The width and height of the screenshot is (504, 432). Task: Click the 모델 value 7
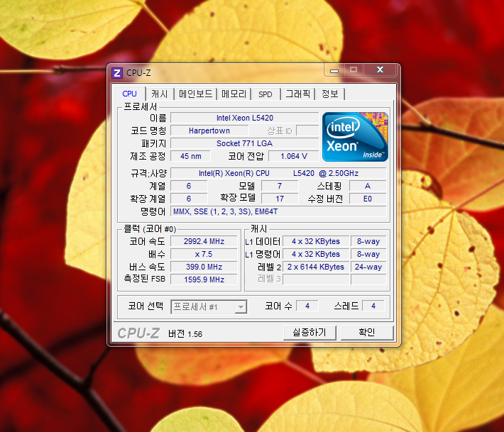coord(280,186)
